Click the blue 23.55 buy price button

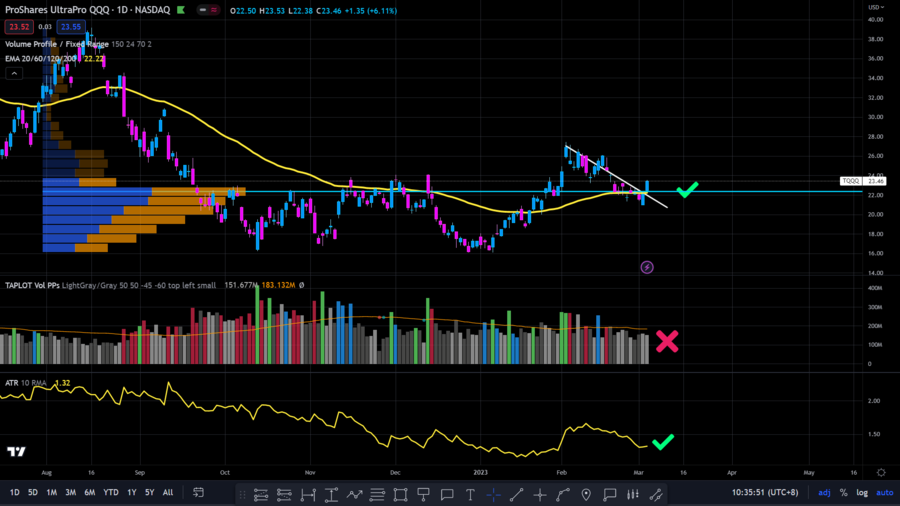(71, 26)
